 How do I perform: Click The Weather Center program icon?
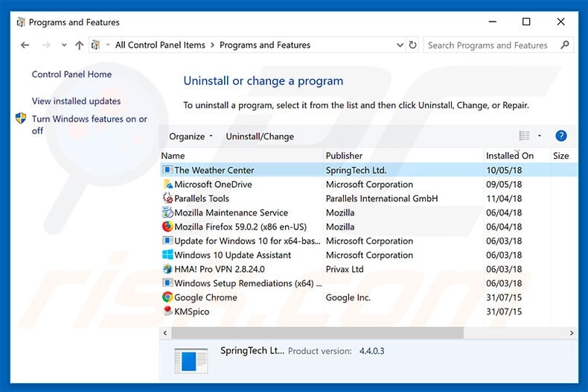[167, 170]
